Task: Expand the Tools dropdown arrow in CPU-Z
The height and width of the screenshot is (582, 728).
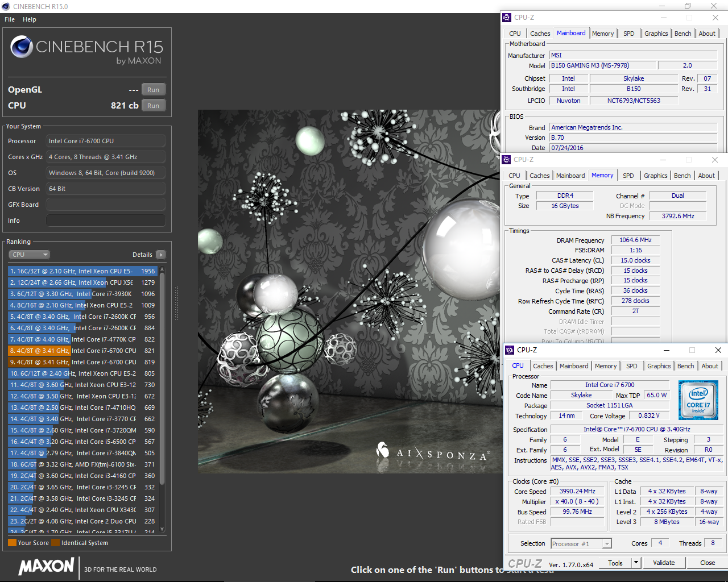Action: point(636,563)
